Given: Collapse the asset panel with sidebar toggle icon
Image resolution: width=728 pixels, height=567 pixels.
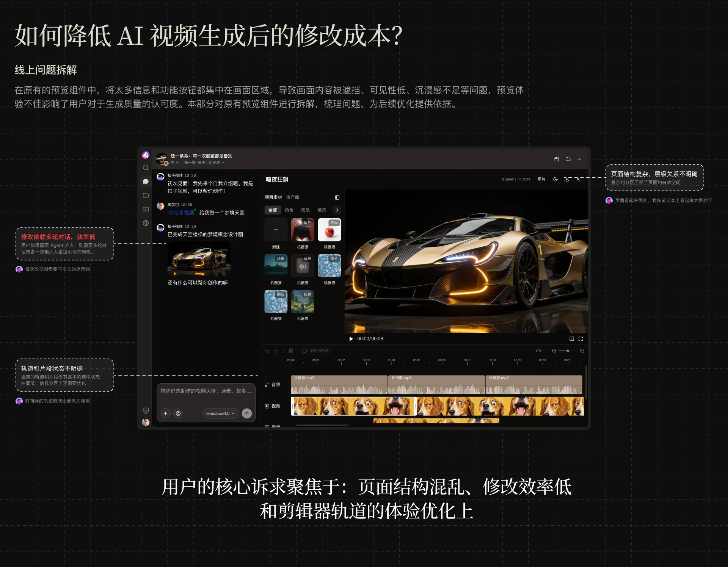Looking at the screenshot, I should tap(337, 197).
